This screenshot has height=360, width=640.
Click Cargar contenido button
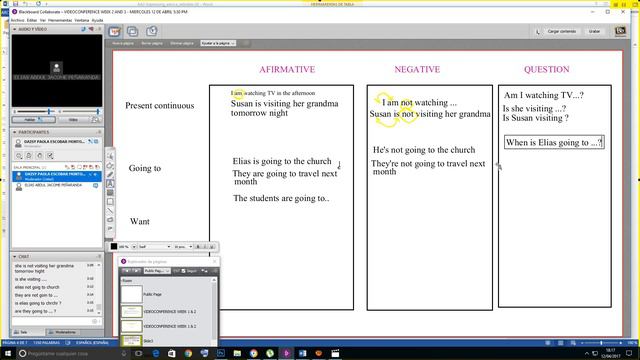[562, 31]
